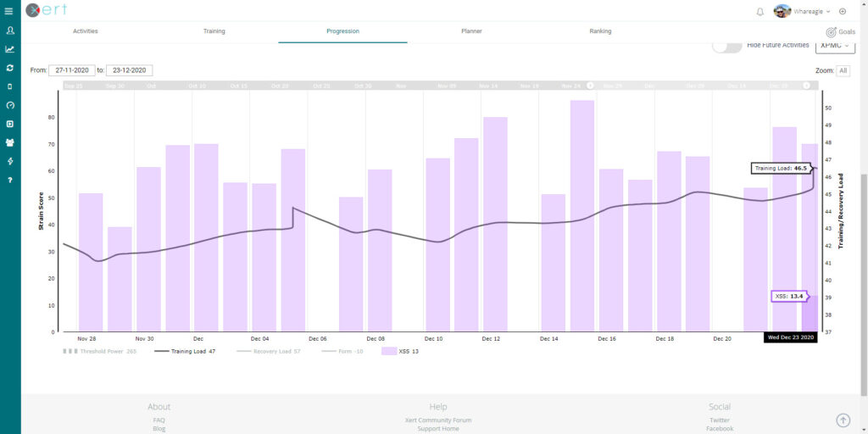This screenshot has width=868, height=434.
Task: Open the speedometer gauge icon in sidebar
Action: click(9, 105)
